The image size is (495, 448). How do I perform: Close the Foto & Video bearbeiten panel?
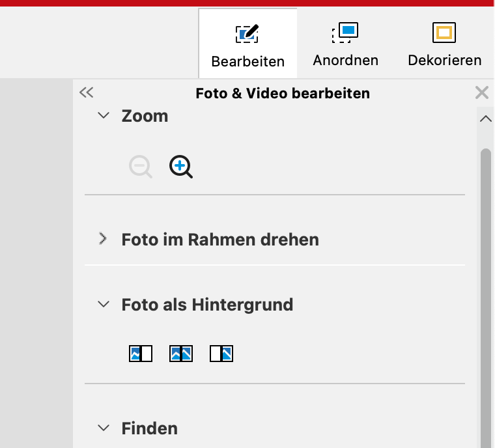[482, 92]
